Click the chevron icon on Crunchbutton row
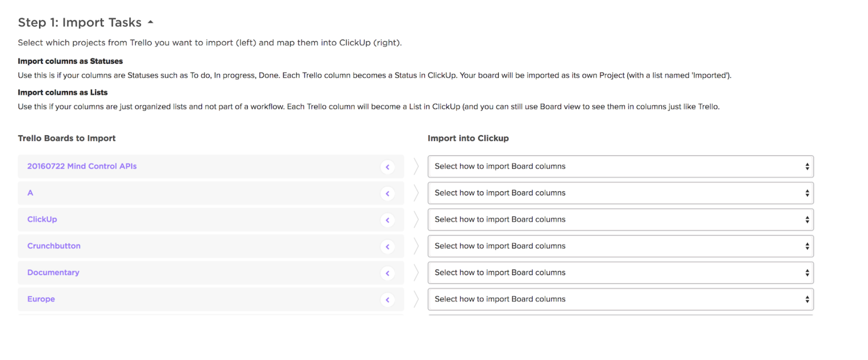 [387, 247]
